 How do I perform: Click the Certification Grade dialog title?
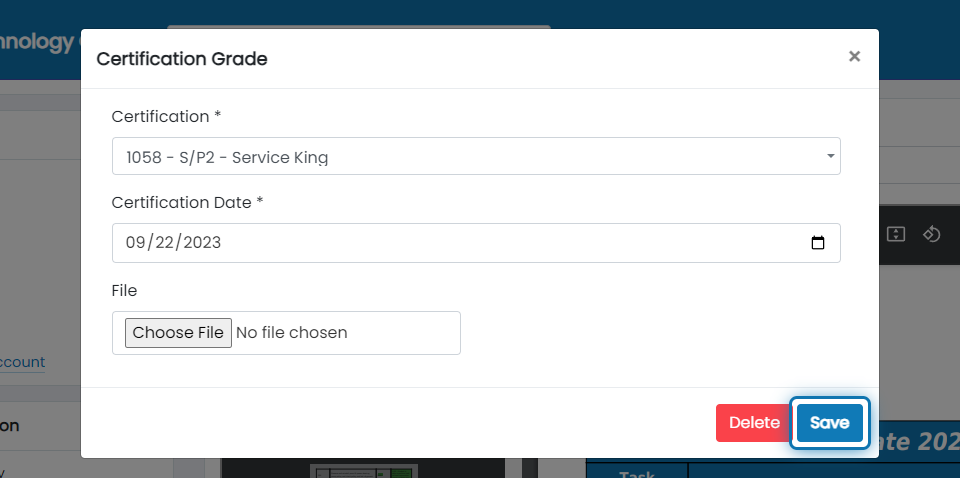pos(182,59)
